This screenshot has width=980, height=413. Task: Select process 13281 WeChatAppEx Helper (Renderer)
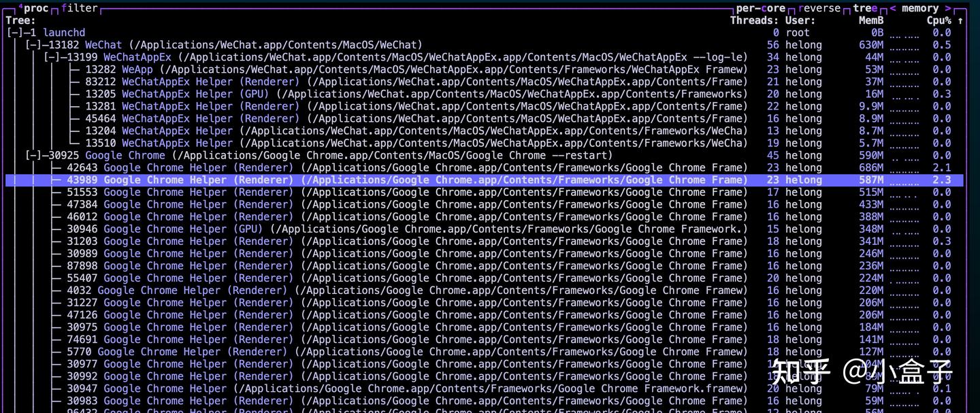485,106
